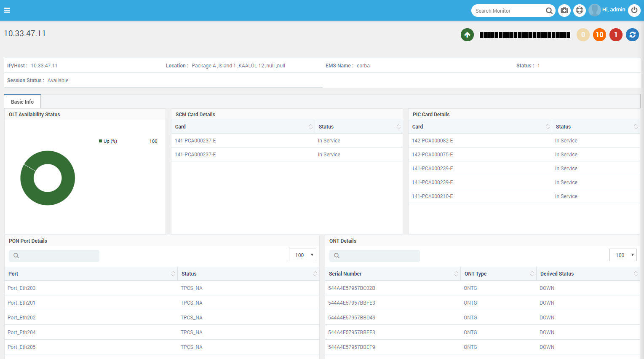Viewport: 644px width, 359px height.
Task: Click the power logout icon
Action: pos(634,11)
